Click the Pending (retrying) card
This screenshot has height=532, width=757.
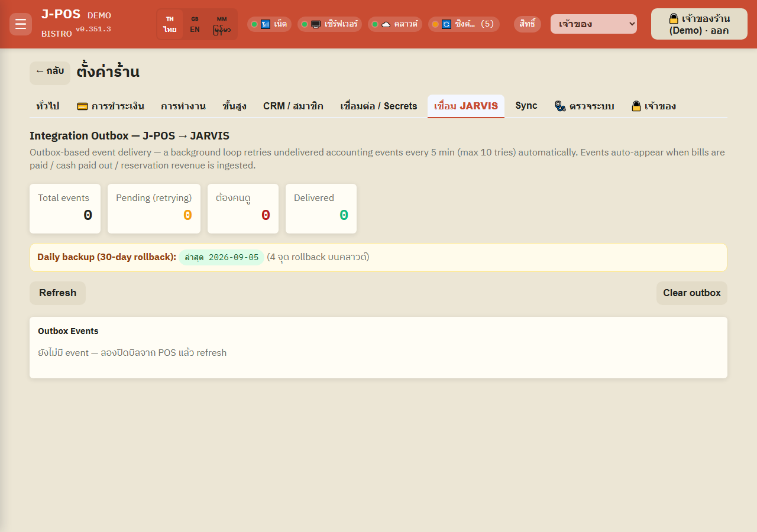tap(154, 209)
